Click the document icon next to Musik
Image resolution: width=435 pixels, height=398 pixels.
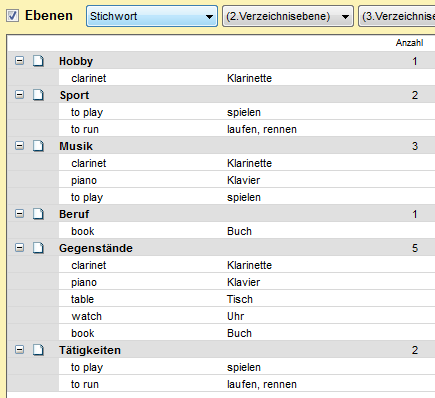pyautogui.click(x=38, y=146)
